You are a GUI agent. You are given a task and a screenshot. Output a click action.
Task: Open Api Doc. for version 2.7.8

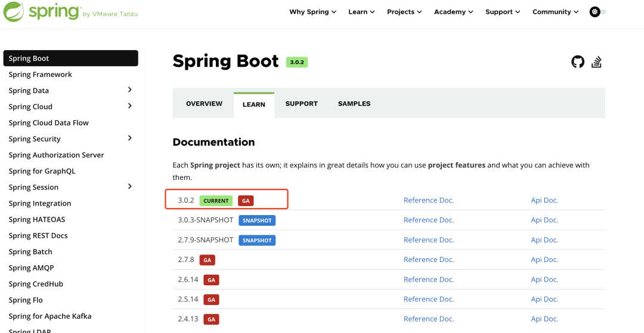point(544,260)
